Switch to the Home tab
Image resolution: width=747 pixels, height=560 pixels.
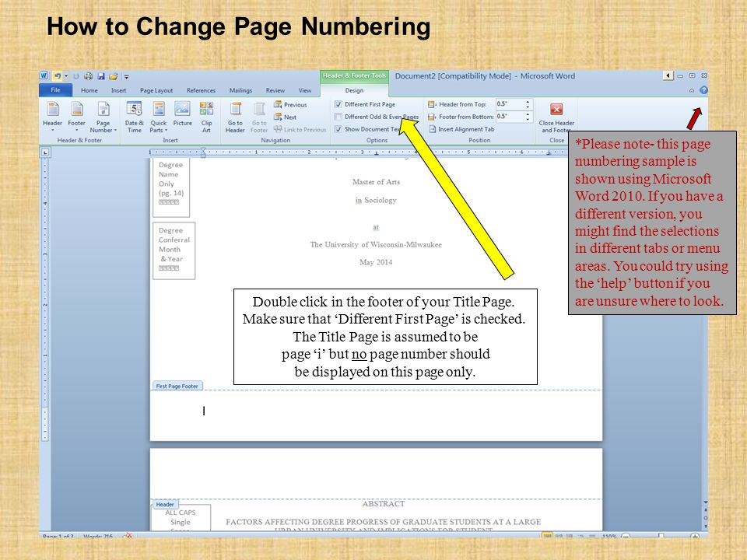(x=89, y=90)
